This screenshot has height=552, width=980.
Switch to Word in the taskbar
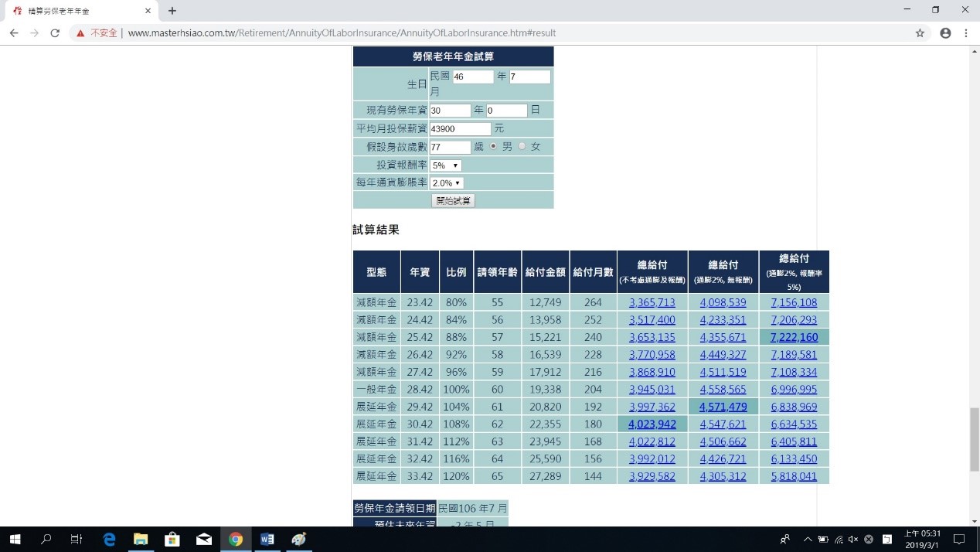pyautogui.click(x=267, y=540)
